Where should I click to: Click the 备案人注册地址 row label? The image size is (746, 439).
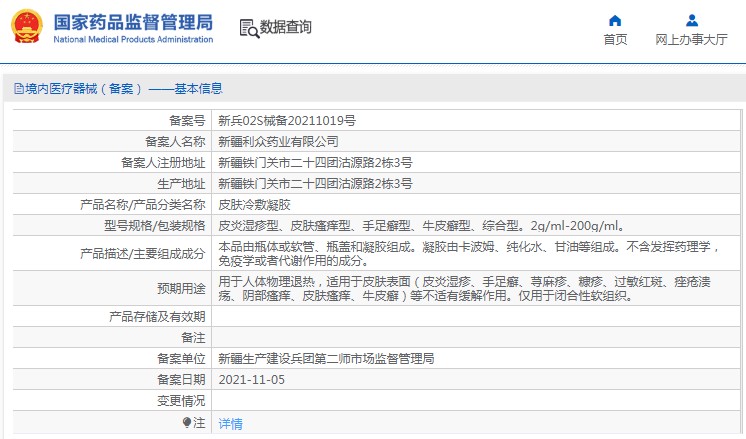click(163, 163)
